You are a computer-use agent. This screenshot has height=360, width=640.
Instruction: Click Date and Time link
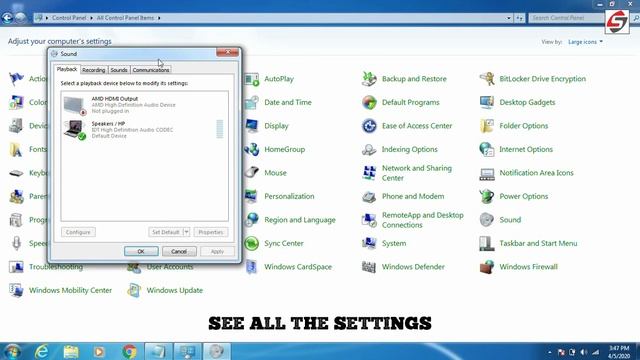[x=288, y=102]
